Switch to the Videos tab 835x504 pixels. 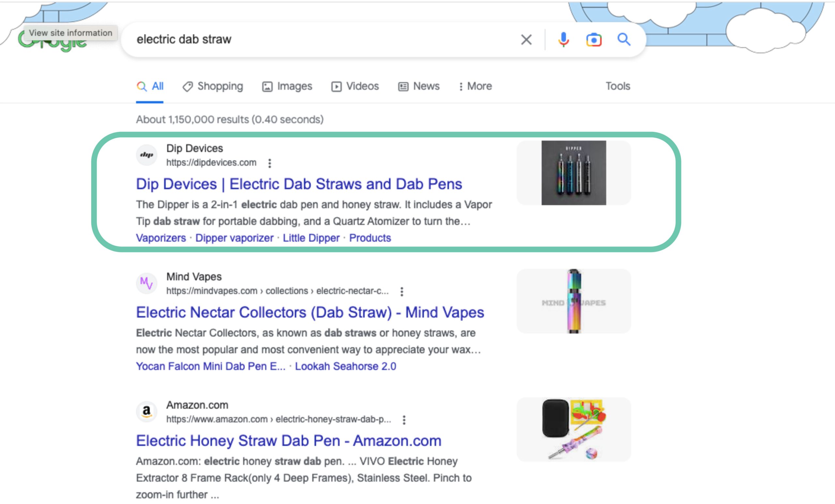tap(355, 86)
